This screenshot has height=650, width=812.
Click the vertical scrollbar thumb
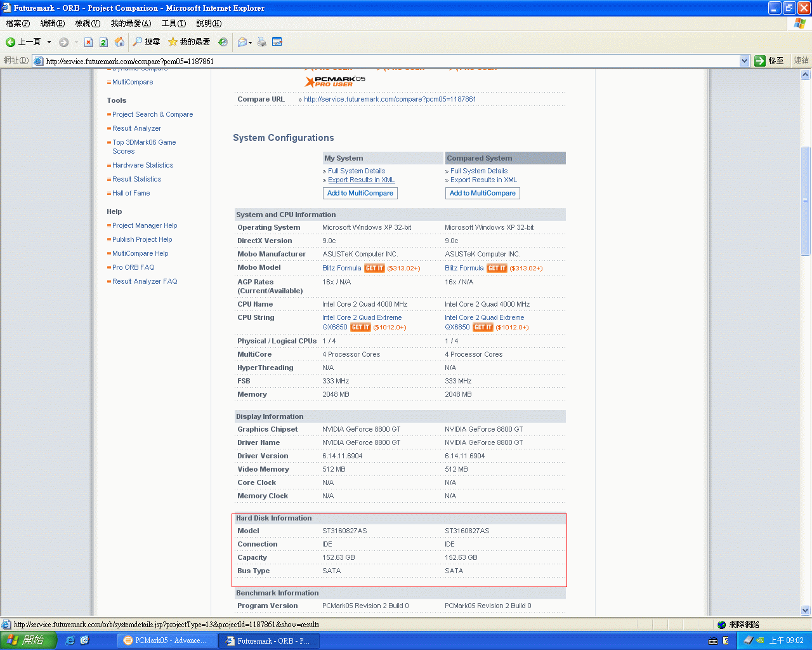tap(806, 201)
